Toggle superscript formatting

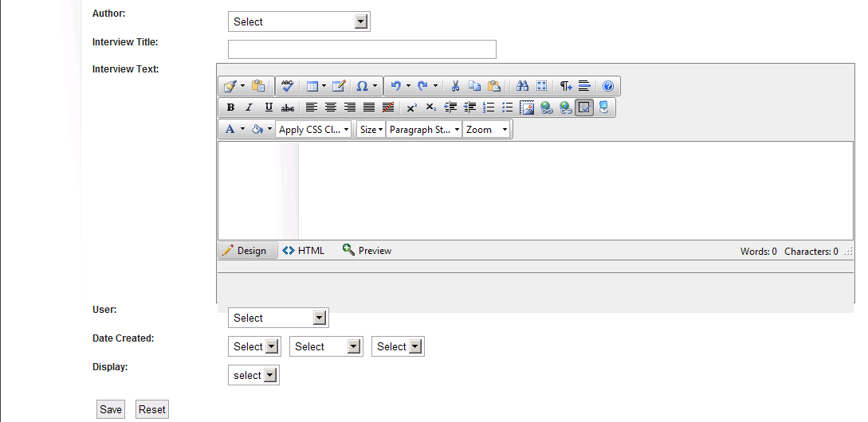tap(411, 107)
